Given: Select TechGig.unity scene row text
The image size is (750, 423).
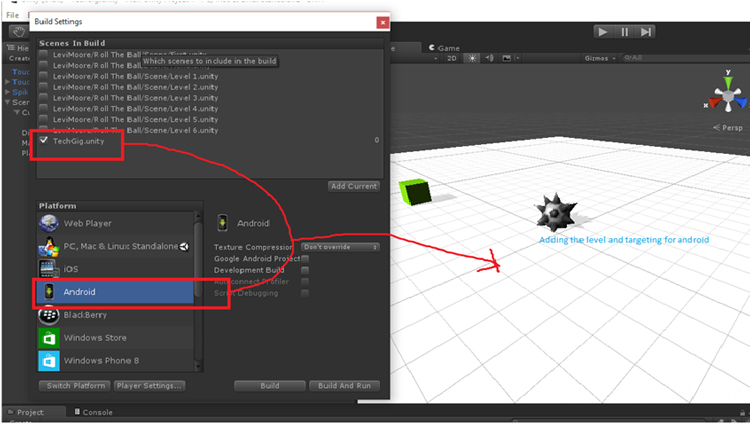Looking at the screenshot, I should [x=78, y=141].
